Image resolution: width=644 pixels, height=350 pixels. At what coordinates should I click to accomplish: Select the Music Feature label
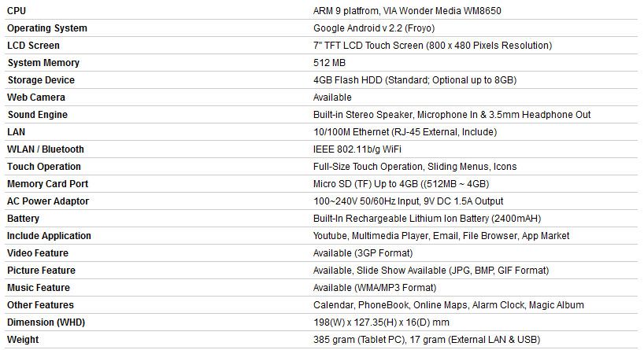39,288
